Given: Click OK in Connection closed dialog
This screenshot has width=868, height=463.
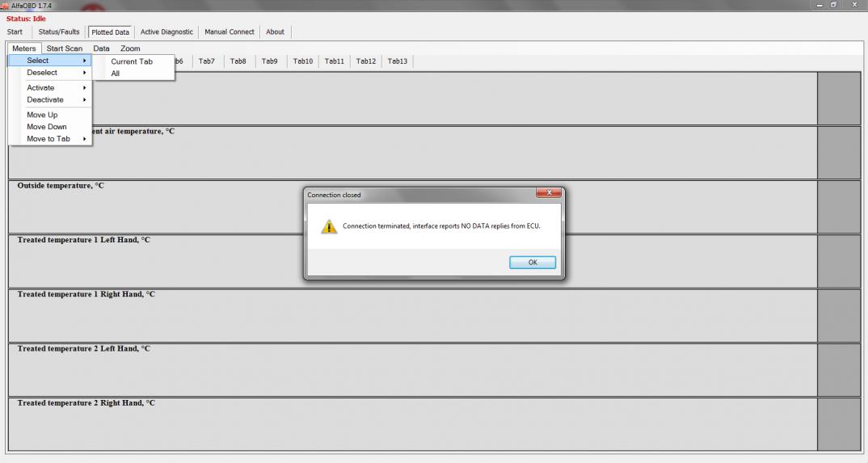Looking at the screenshot, I should pyautogui.click(x=532, y=262).
